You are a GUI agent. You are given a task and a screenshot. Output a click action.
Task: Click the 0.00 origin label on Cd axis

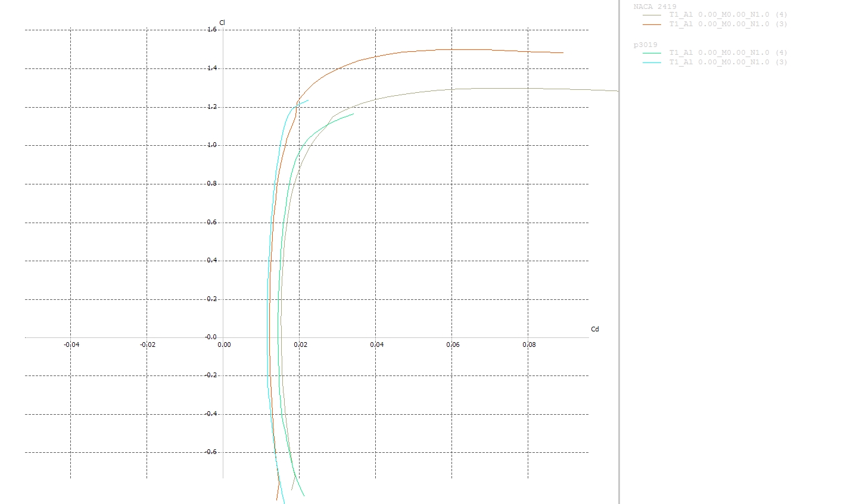(224, 345)
